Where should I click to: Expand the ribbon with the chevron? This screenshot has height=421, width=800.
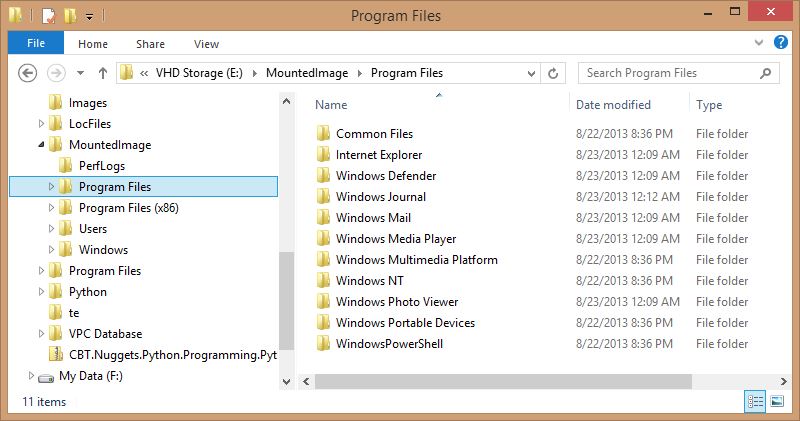(759, 43)
